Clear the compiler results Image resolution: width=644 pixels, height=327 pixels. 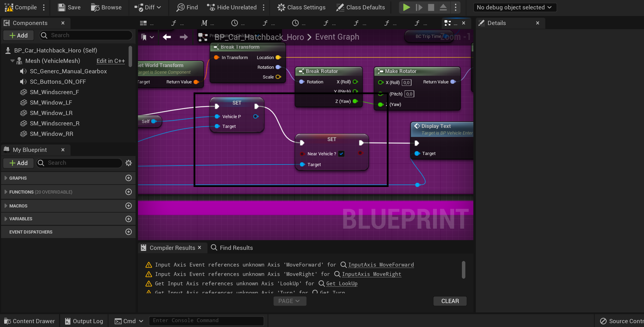(x=450, y=301)
